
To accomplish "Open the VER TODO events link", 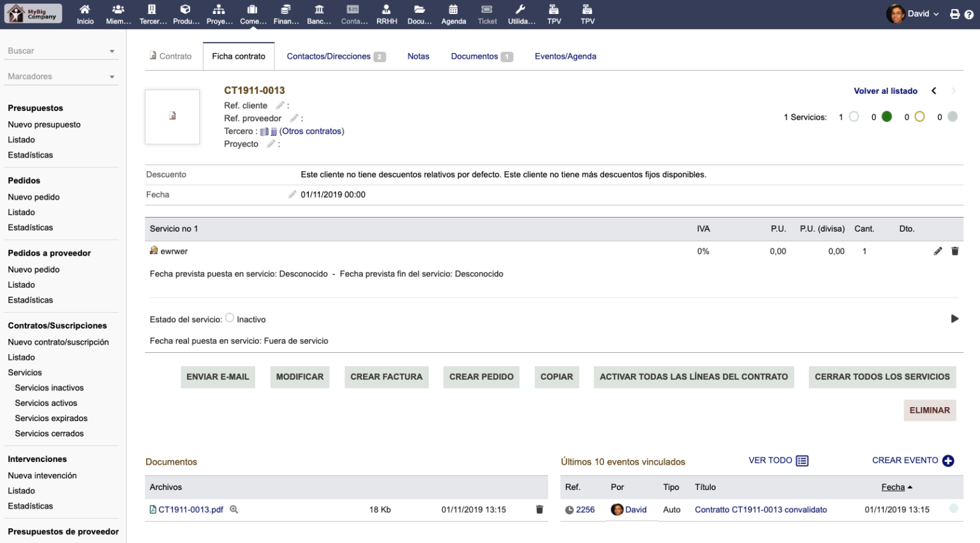I will pyautogui.click(x=778, y=461).
